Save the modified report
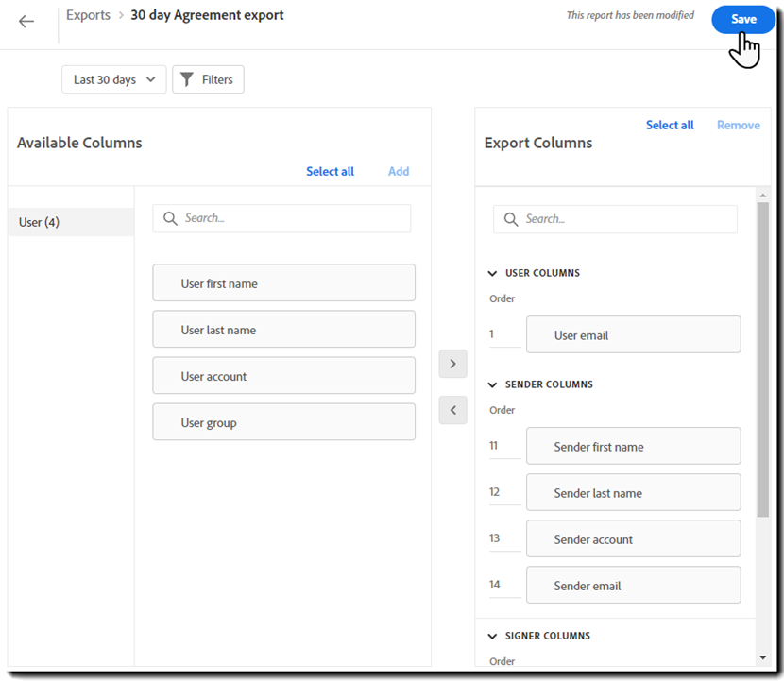The height and width of the screenshot is (682, 784). point(742,19)
